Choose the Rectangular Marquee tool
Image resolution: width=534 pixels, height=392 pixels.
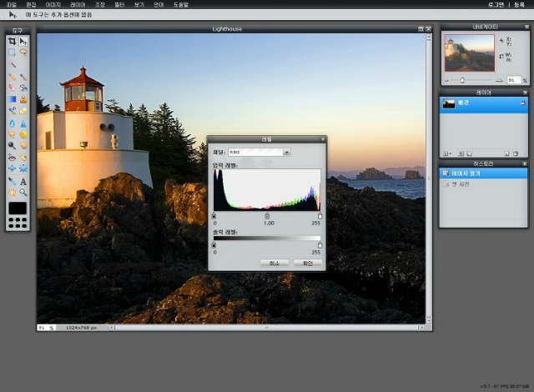pos(12,52)
